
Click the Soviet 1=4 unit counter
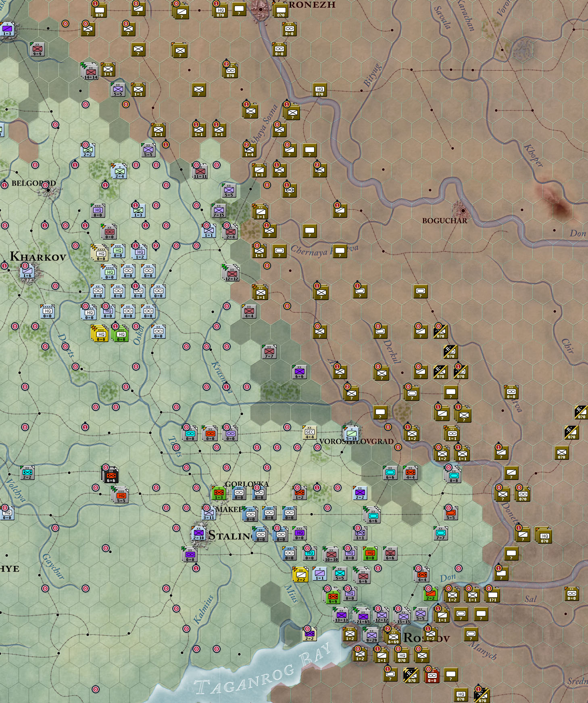pyautogui.click(x=249, y=150)
